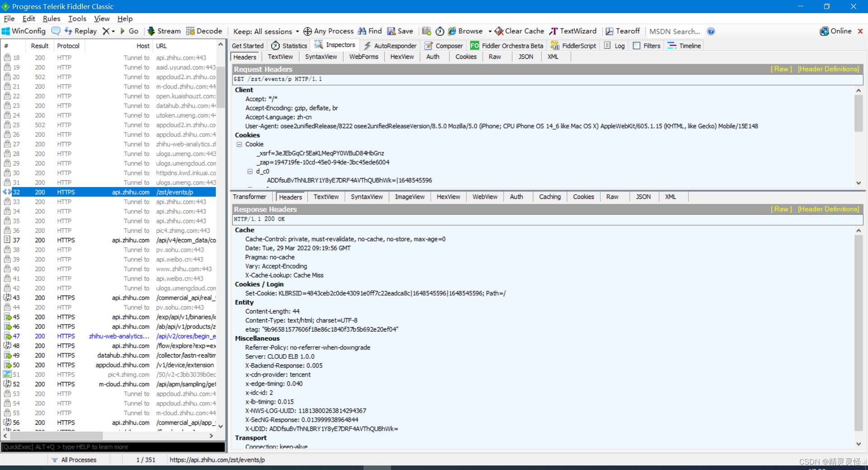Click the QuickExec command box
The width and height of the screenshot is (868, 470).
pos(113,447)
